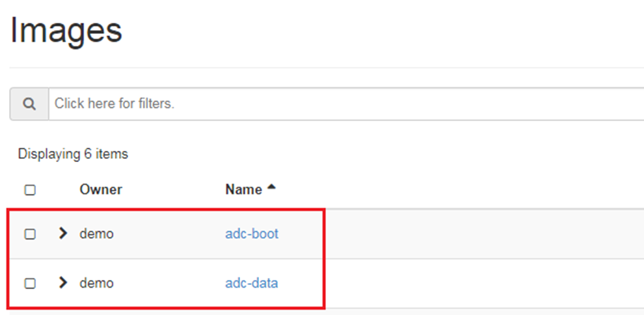Viewport: 644px width, 315px height.
Task: Toggle the select-all checkbox in the header
Action: 30,190
